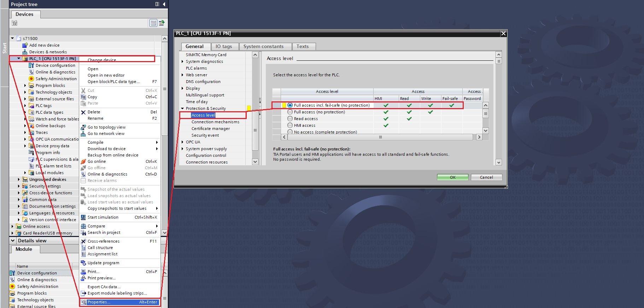Click the Devices & networks icon
The width and height of the screenshot is (644, 308).
pos(25,52)
